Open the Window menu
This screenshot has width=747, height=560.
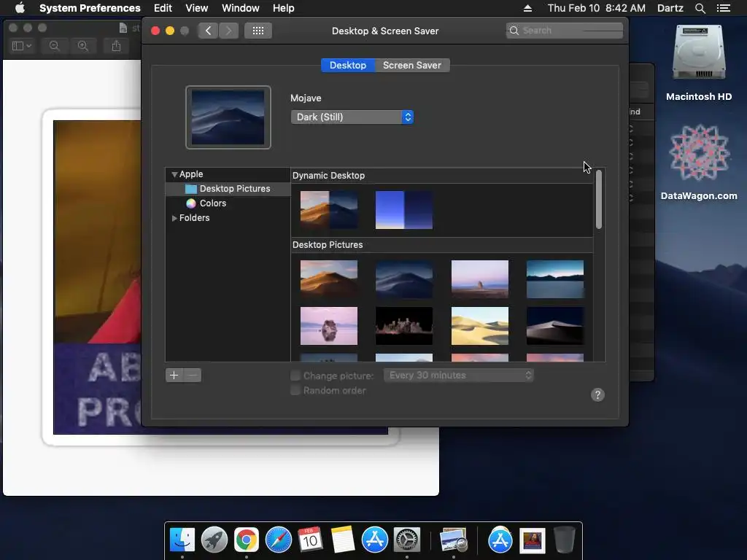coord(241,8)
